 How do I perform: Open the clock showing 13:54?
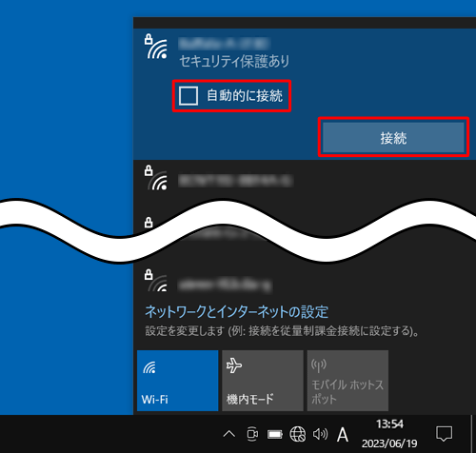click(x=389, y=434)
